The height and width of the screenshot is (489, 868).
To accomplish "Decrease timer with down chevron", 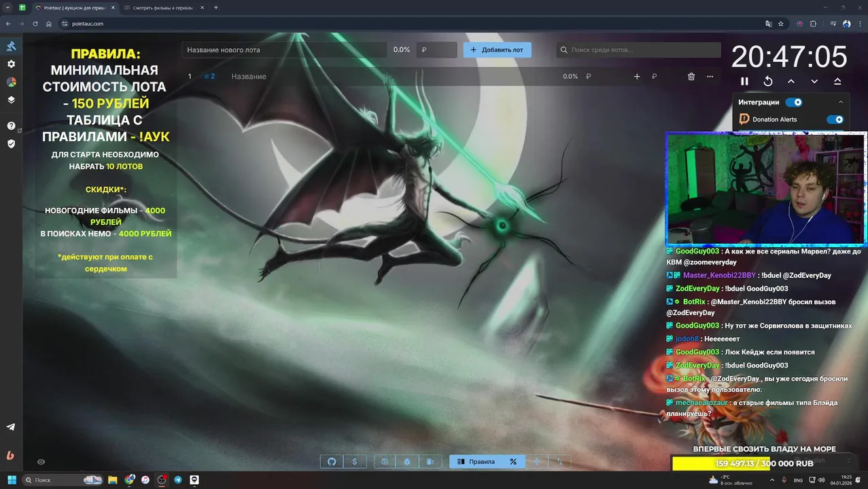I will pos(814,81).
